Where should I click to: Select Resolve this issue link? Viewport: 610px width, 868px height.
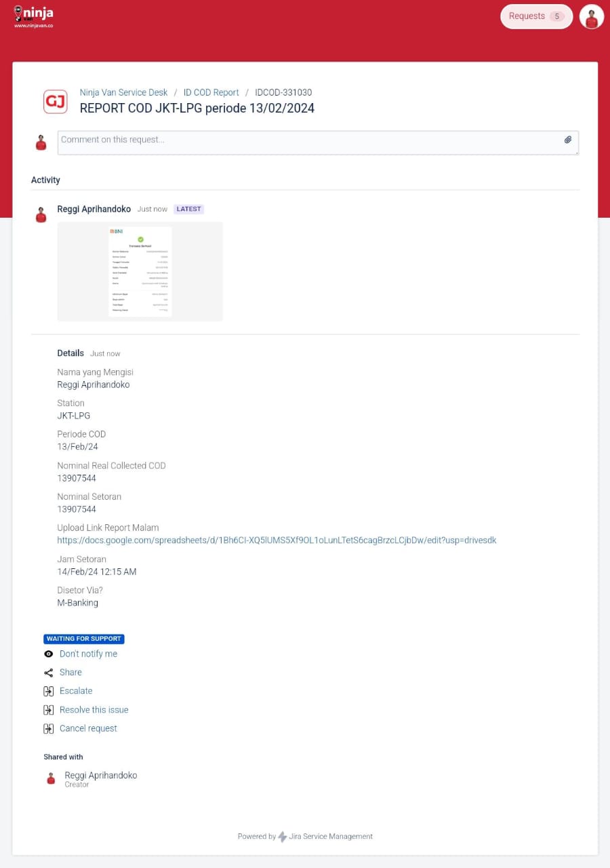pos(94,710)
